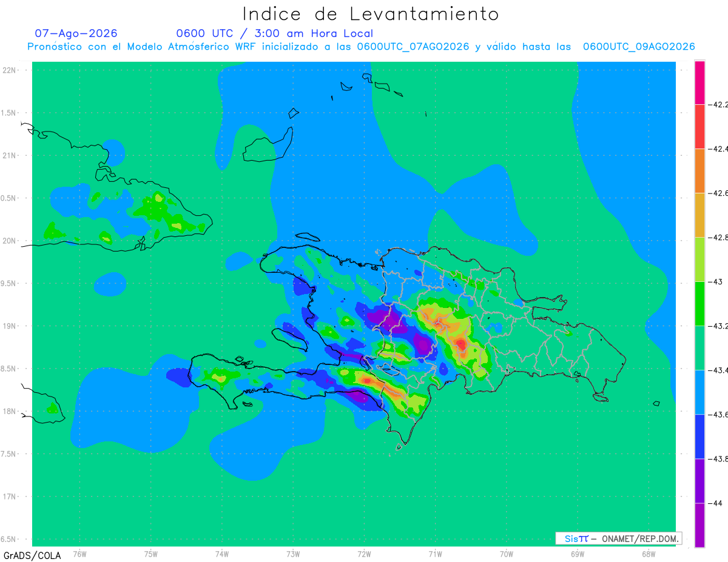
Task: Select the red color bar segment below -42.2
Action: coord(699,127)
